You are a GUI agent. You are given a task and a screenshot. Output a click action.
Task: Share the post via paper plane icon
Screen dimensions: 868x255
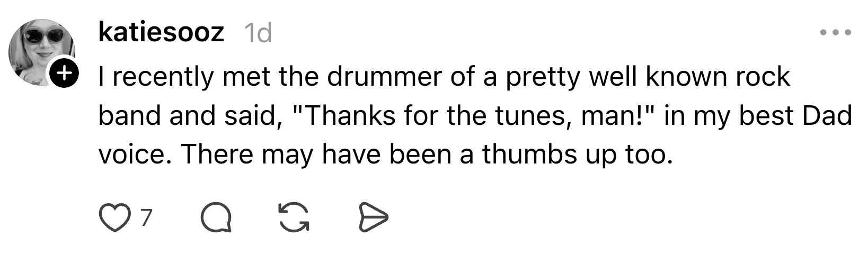coord(374,218)
